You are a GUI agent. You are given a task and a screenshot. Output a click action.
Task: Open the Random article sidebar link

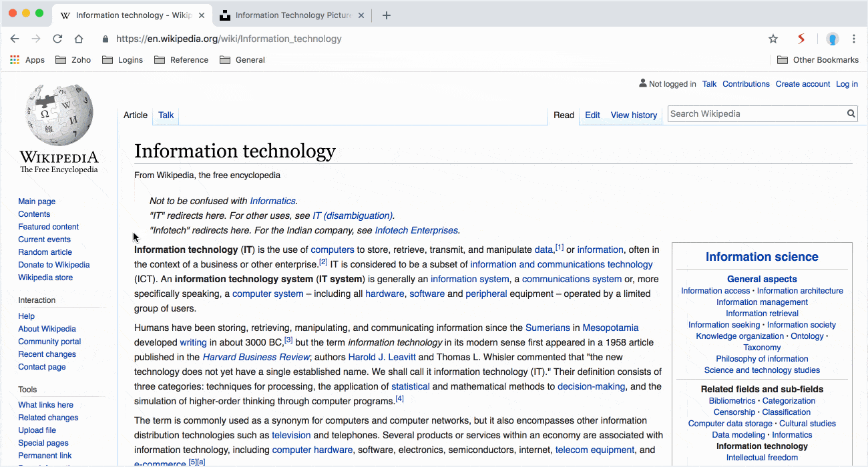45,252
